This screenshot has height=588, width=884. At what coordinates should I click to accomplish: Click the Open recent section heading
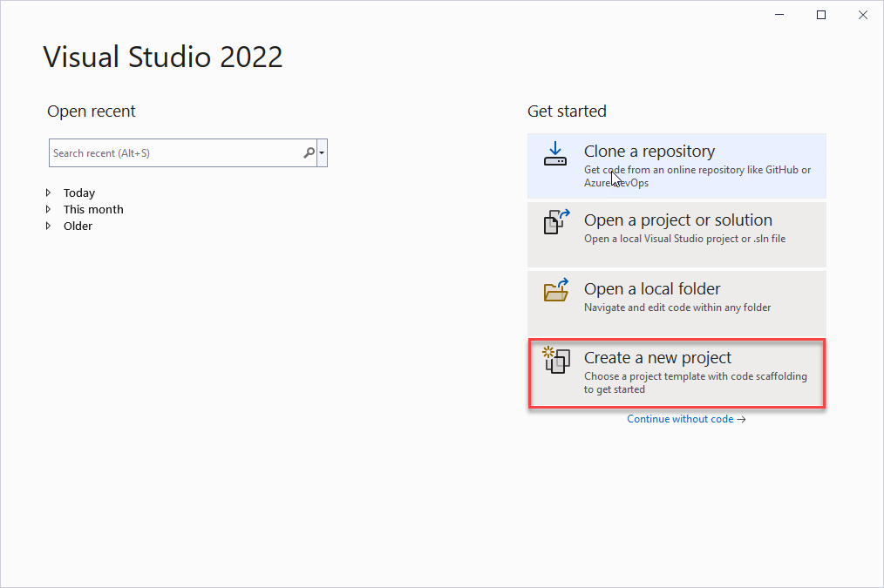91,112
